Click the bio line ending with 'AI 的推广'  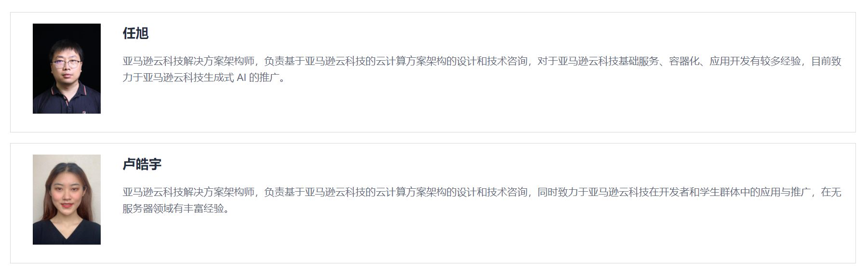click(204, 78)
